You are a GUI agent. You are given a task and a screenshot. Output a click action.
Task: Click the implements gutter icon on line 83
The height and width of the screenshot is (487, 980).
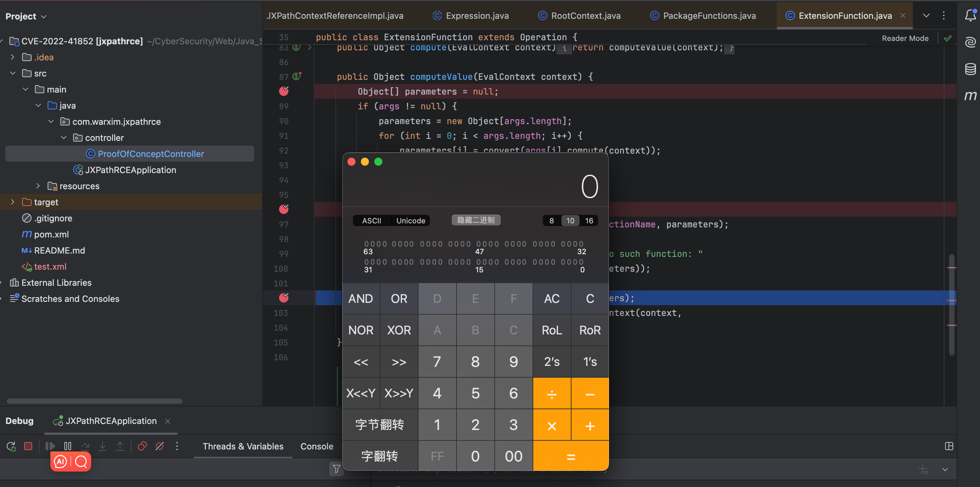[296, 48]
